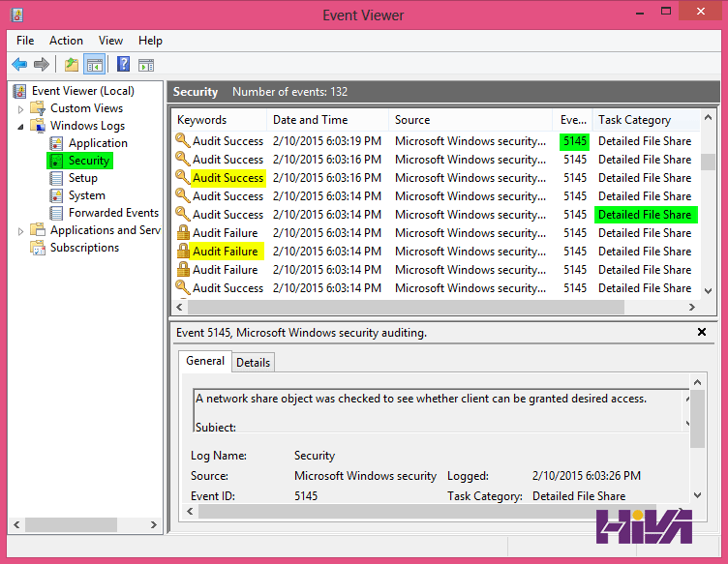
Task: Switch to the General tab
Action: (x=205, y=361)
